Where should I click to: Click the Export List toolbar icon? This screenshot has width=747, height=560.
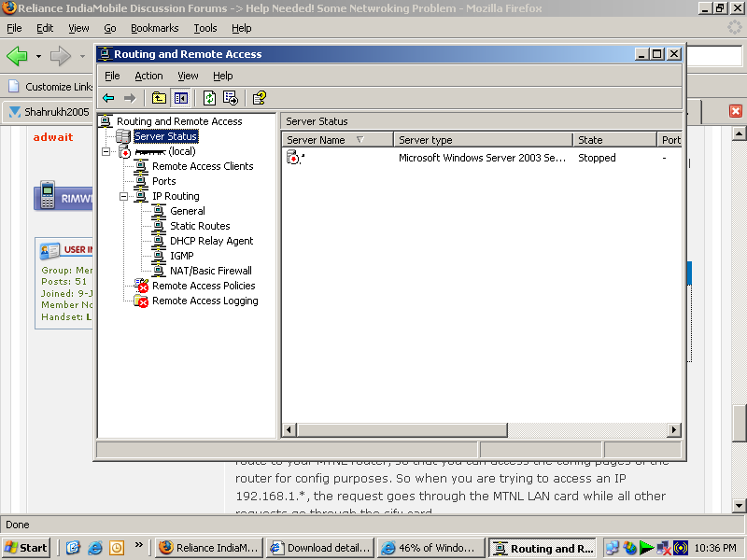tap(231, 98)
